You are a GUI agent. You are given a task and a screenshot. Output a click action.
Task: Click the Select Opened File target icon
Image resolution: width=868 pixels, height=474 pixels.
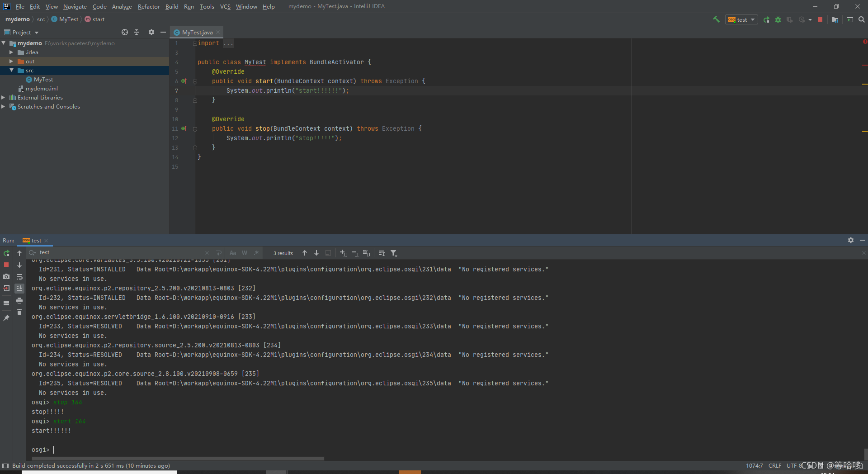pyautogui.click(x=125, y=32)
